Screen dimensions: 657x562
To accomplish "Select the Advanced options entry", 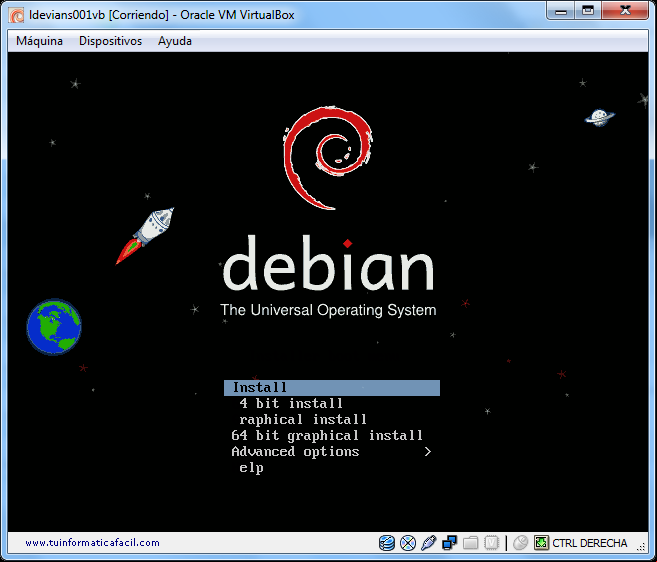I will click(295, 452).
